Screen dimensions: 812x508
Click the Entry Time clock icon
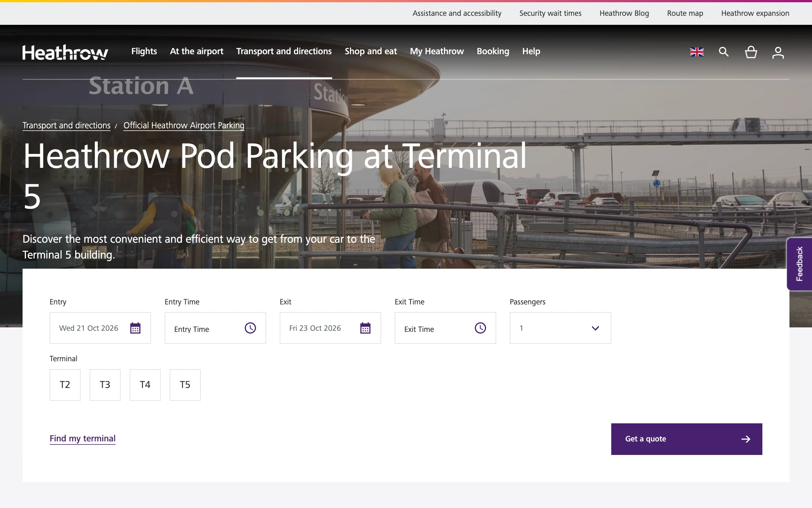pyautogui.click(x=250, y=328)
